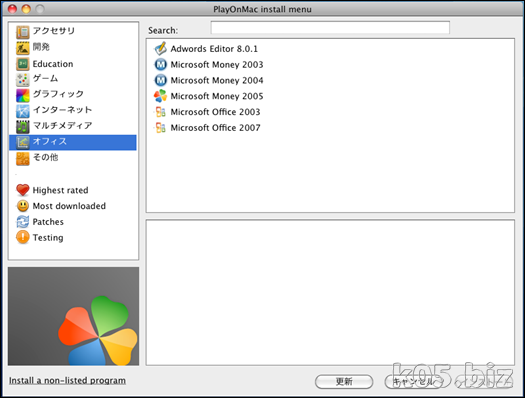This screenshot has height=398, width=525.
Task: Open the Testing list
Action: [x=48, y=238]
